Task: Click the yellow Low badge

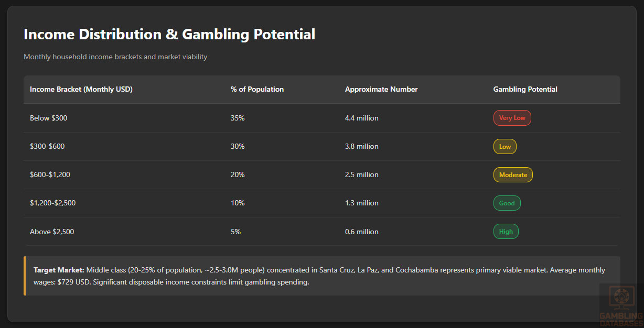Action: pos(505,147)
